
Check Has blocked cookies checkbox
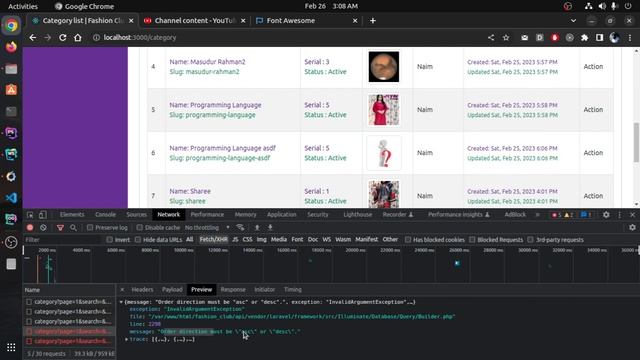tap(408, 240)
